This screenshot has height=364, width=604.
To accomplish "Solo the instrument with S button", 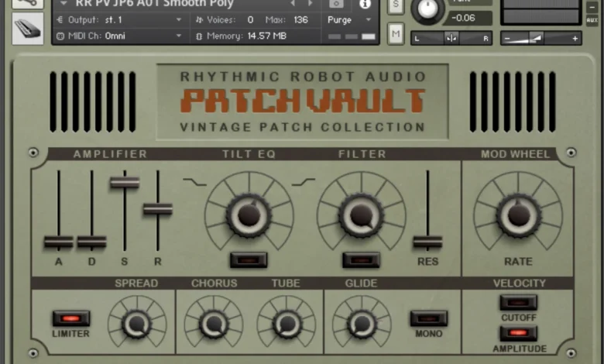I will click(396, 5).
